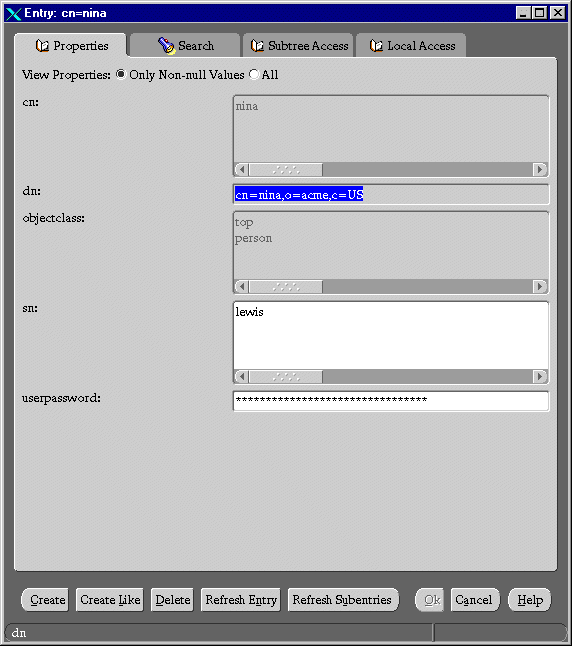Close the Entry: cn=nina window
572x646 pixels.
(558, 13)
